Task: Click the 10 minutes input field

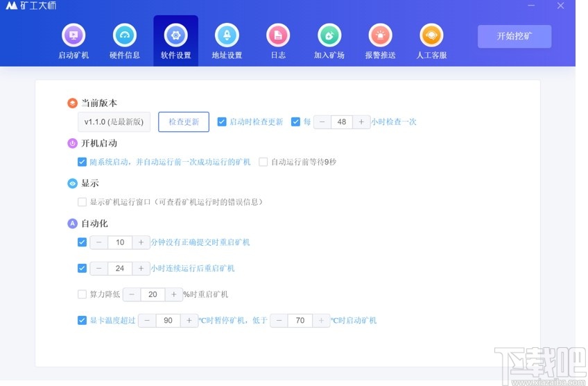Action: [120, 242]
